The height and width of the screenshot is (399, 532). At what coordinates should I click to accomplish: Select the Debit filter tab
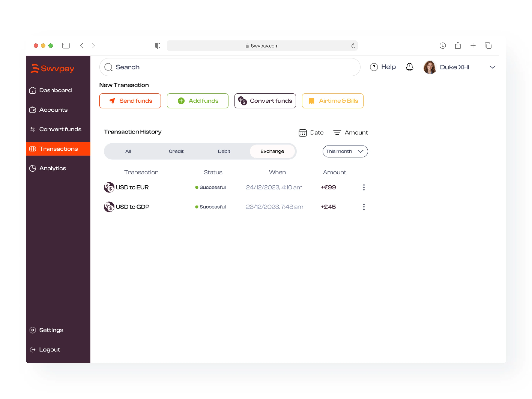pos(224,151)
